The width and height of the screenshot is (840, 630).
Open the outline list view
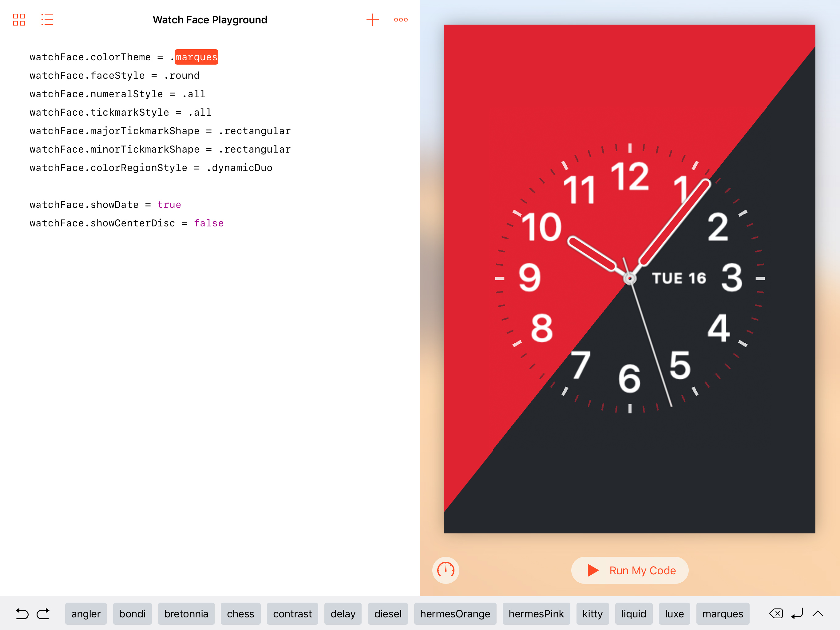pos(47,19)
